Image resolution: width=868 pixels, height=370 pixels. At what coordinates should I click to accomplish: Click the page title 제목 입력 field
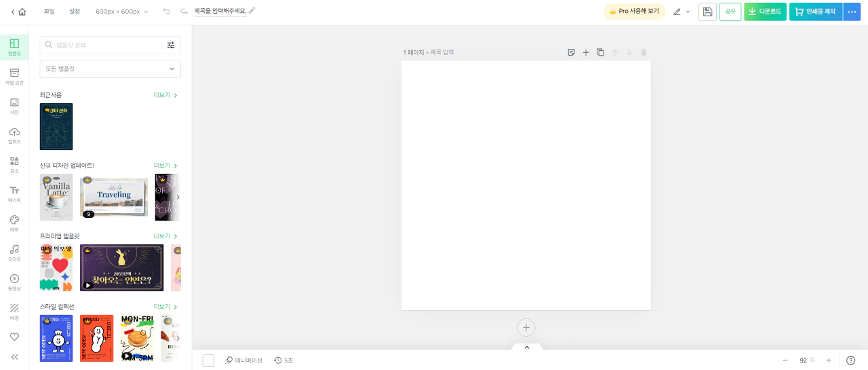tap(442, 52)
